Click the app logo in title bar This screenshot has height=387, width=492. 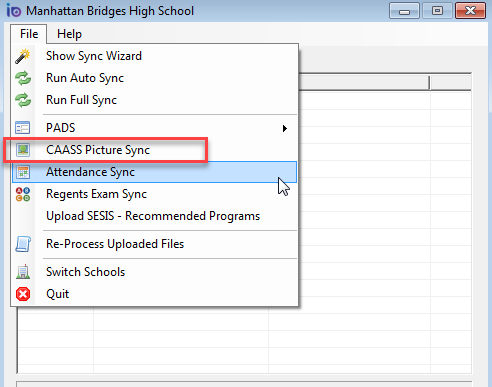point(14,11)
